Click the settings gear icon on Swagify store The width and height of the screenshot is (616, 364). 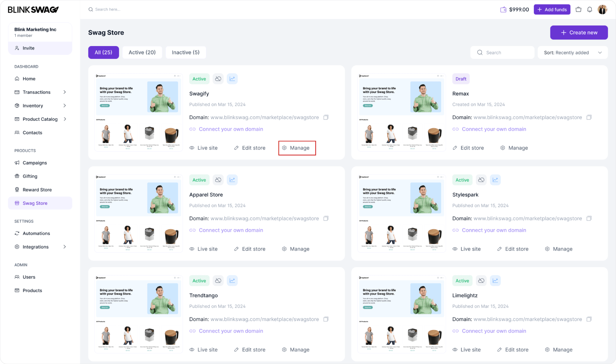click(284, 148)
